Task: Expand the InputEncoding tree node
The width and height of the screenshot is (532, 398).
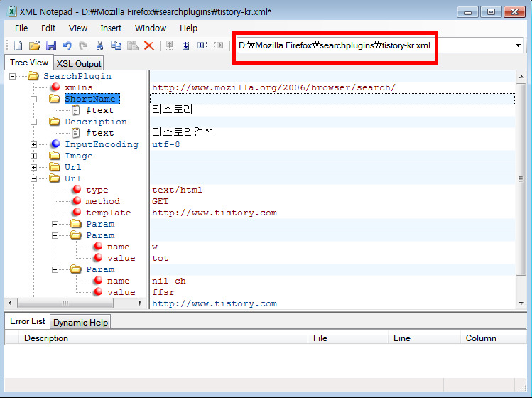Action: (x=33, y=144)
